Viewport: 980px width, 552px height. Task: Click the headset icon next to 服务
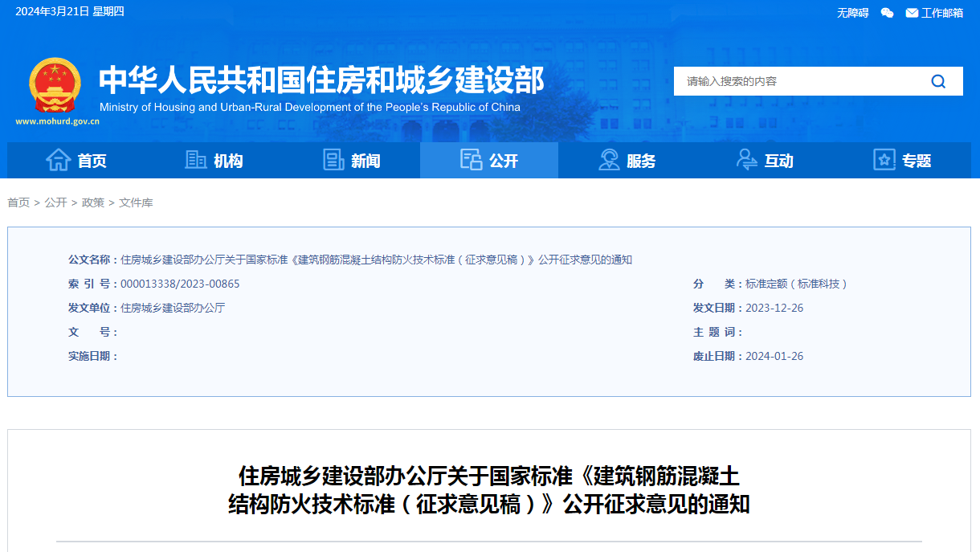(608, 159)
